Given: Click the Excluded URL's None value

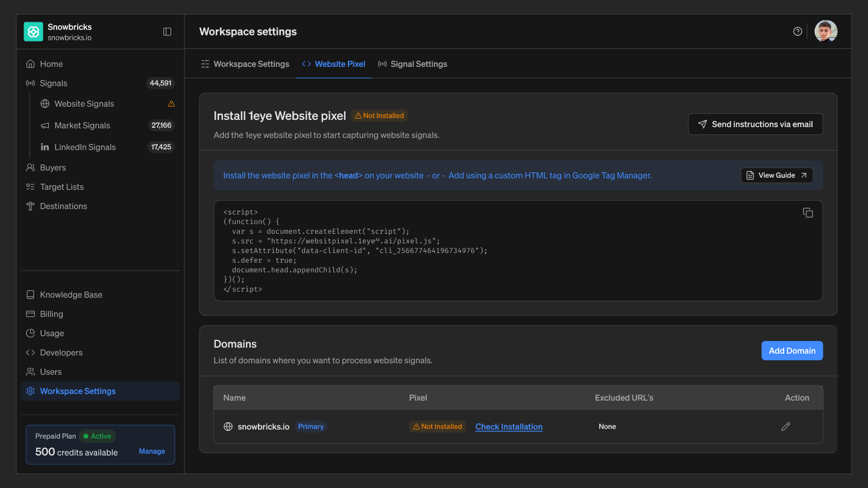Looking at the screenshot, I should coord(607,427).
